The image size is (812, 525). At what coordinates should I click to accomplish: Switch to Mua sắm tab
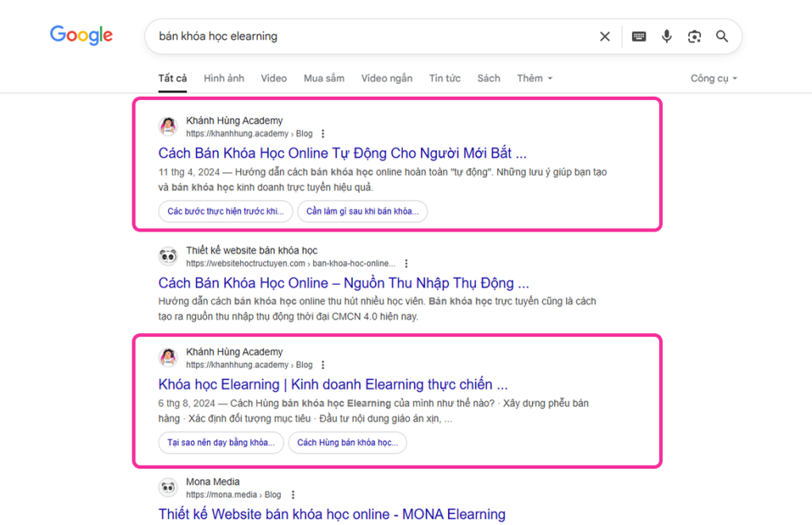click(324, 79)
